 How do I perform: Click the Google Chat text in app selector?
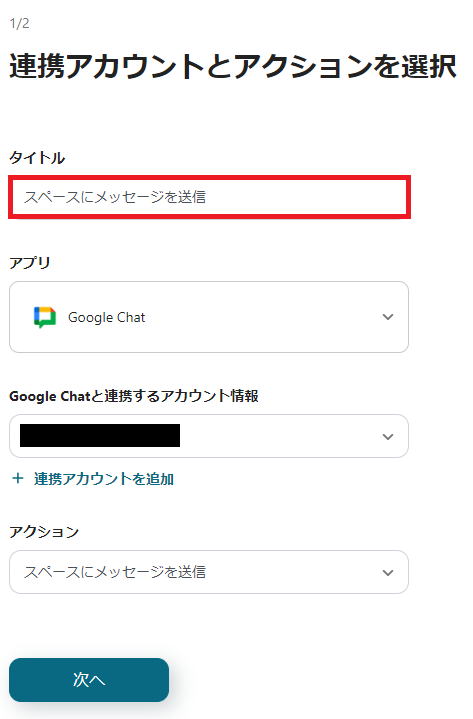[x=106, y=317]
